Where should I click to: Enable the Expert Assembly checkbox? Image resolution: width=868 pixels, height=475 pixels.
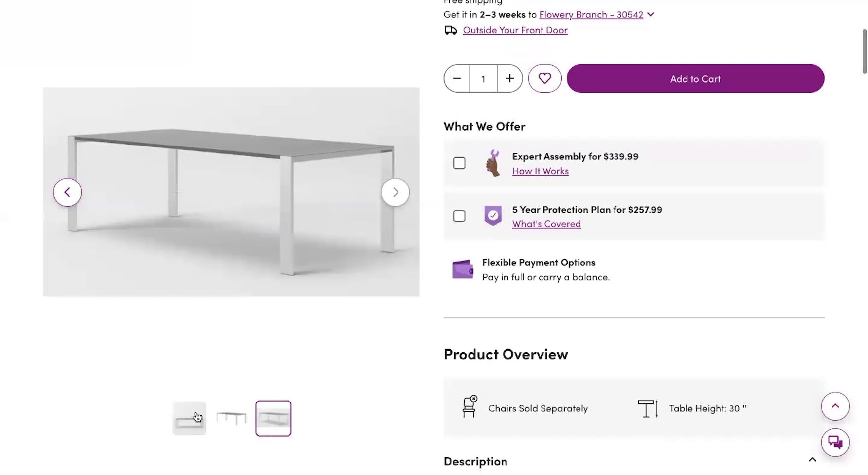(x=459, y=163)
